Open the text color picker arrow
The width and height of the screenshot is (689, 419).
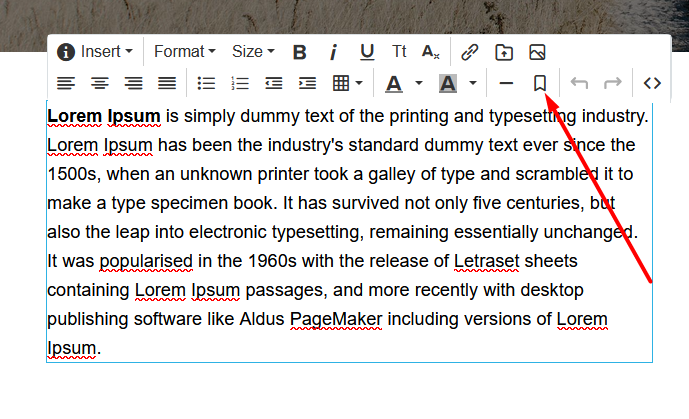coord(419,83)
